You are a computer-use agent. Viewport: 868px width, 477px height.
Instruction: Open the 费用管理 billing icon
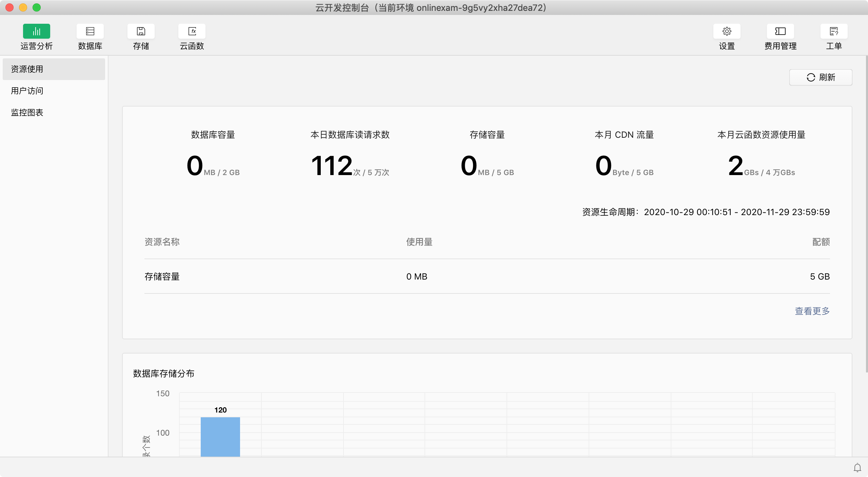(780, 32)
